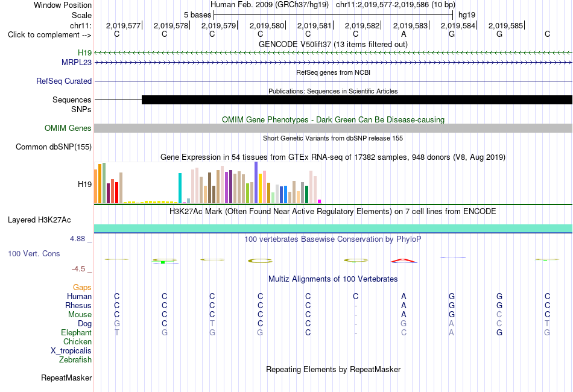
Task: Click position label 2,019,585
Action: [x=506, y=25]
